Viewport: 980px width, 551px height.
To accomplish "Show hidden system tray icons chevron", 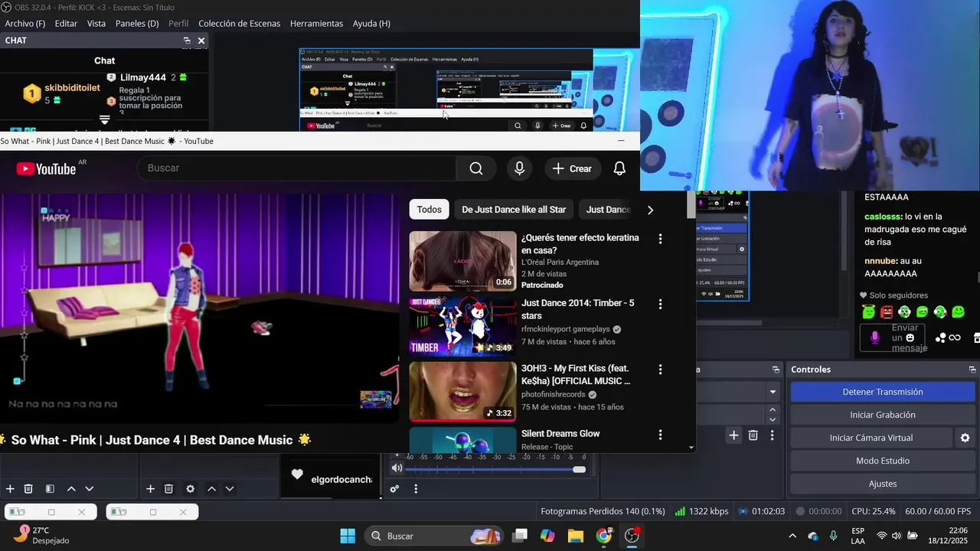I will point(792,536).
